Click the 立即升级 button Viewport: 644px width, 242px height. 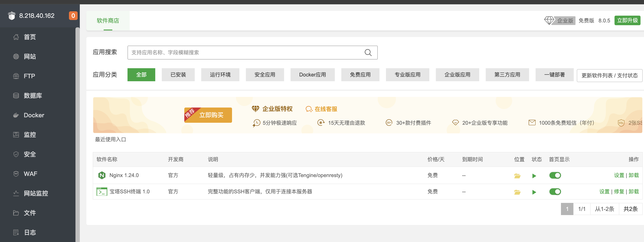pos(628,21)
